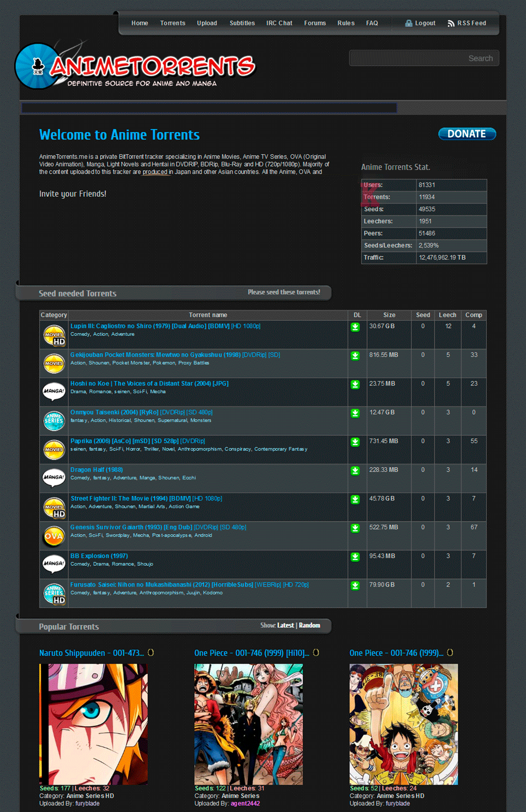Open Invite your Friends link

coord(73,194)
